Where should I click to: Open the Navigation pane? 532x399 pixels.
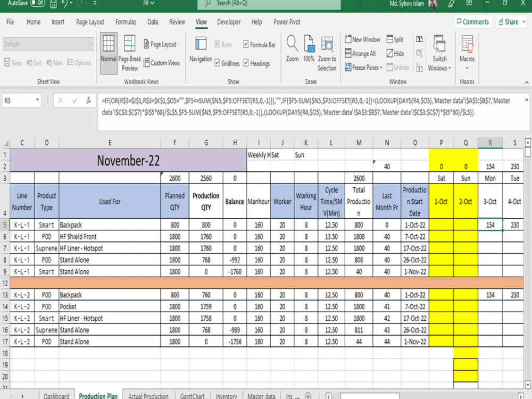point(201,51)
